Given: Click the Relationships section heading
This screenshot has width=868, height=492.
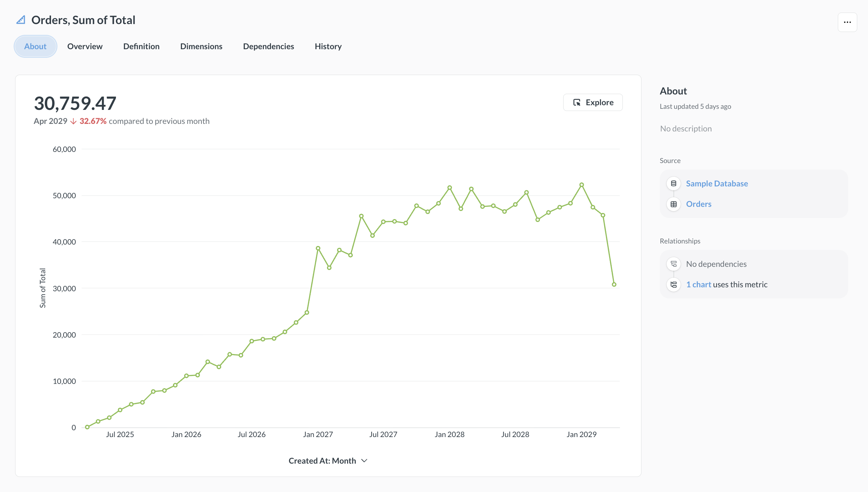Looking at the screenshot, I should [x=680, y=241].
